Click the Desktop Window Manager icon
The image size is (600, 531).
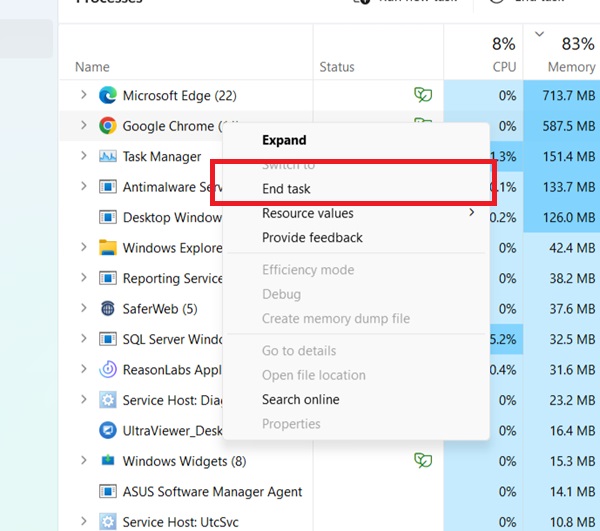(x=108, y=217)
